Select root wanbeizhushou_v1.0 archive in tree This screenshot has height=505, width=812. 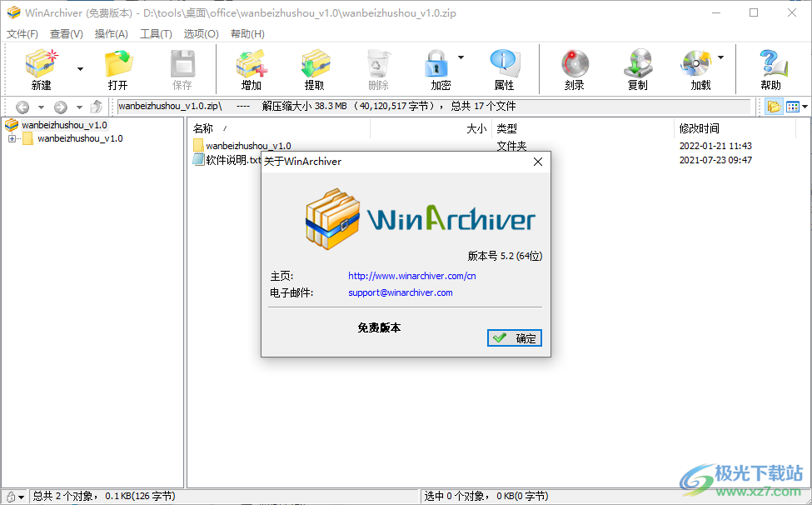point(64,125)
